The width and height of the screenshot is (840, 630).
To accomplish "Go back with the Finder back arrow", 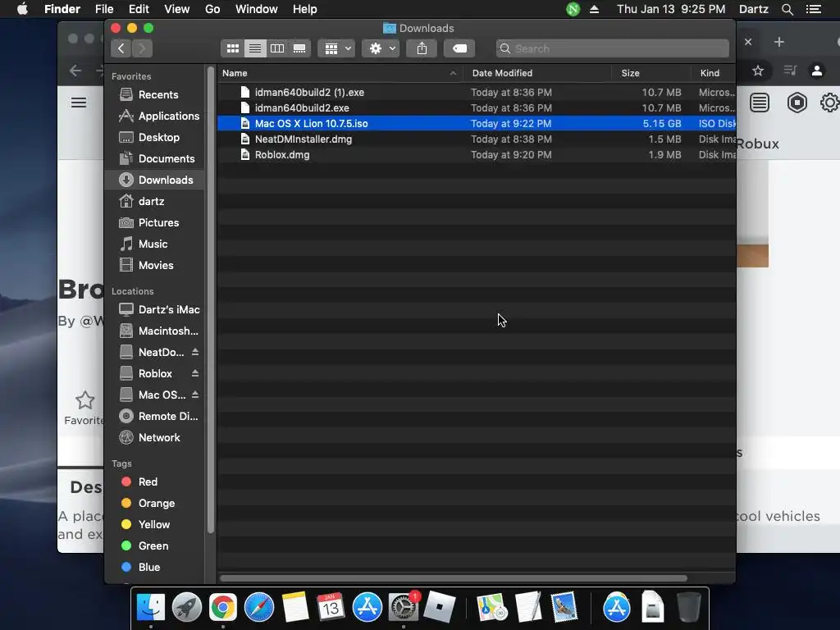I will click(x=121, y=48).
